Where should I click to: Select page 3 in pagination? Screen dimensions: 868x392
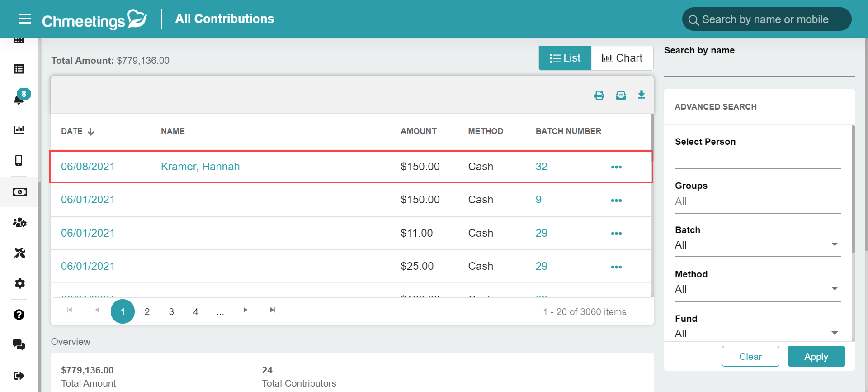coord(171,311)
